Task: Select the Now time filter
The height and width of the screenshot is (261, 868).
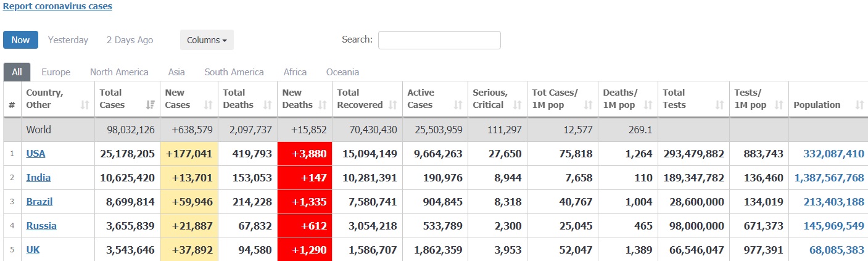Action: 20,40
